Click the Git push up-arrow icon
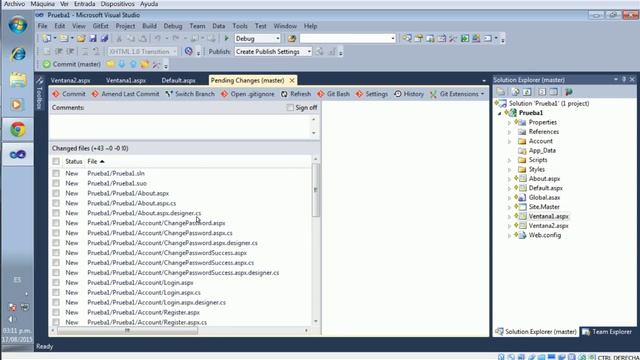Viewport: 640px width, 360px height. point(133,64)
